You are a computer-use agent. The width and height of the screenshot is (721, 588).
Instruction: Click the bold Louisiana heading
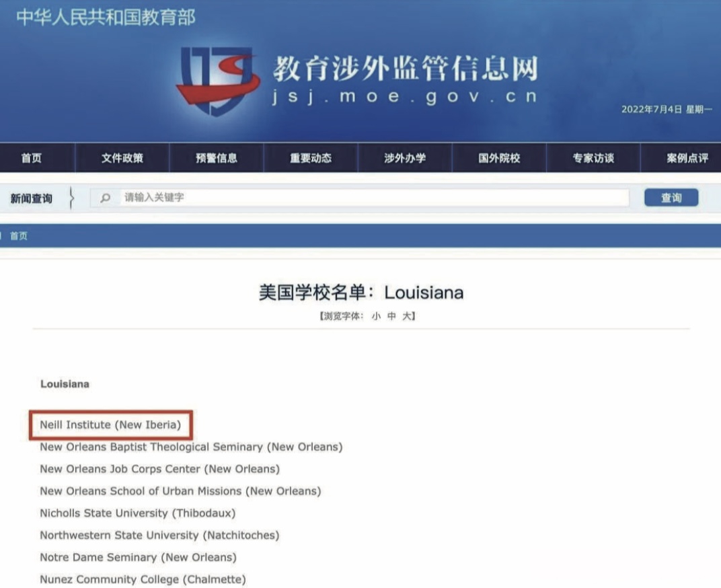(x=65, y=383)
